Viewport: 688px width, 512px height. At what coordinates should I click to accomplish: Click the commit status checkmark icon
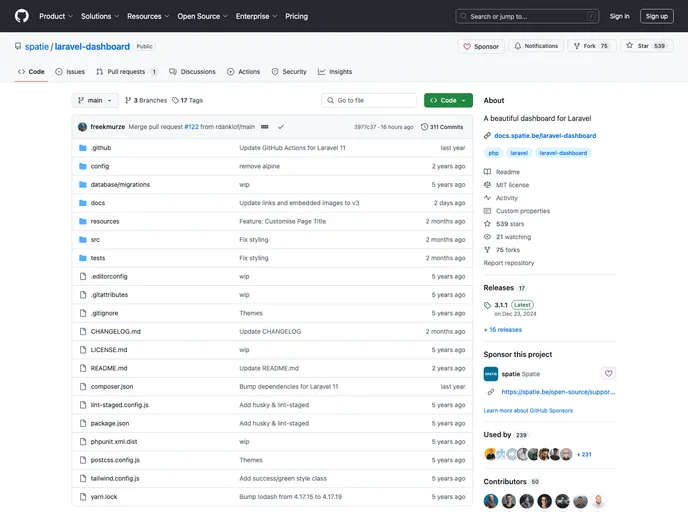pyautogui.click(x=281, y=127)
